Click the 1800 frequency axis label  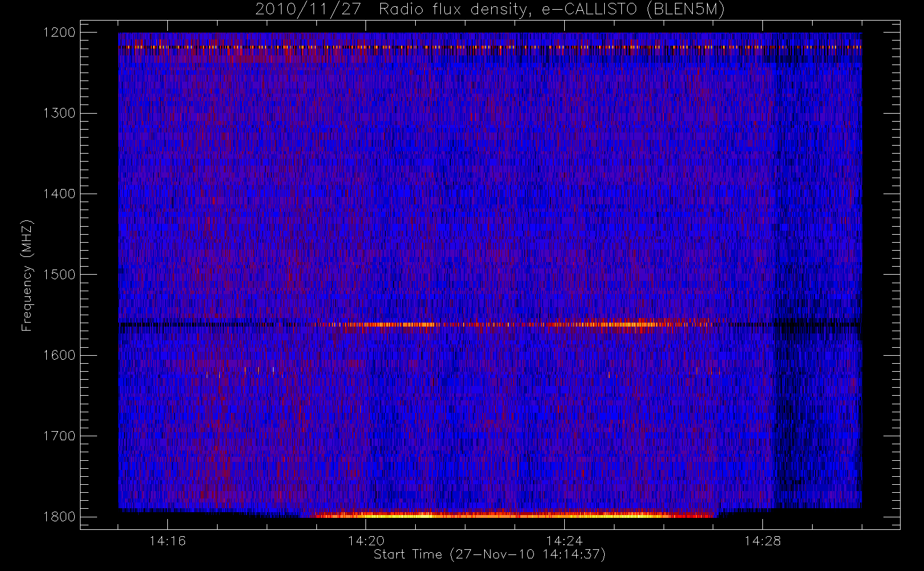(x=59, y=516)
